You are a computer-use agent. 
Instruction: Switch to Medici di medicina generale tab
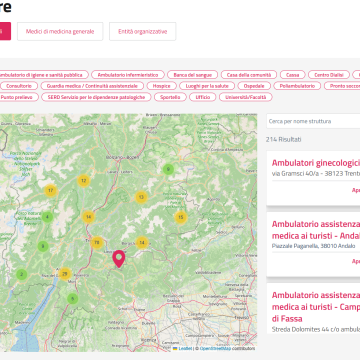click(x=60, y=31)
